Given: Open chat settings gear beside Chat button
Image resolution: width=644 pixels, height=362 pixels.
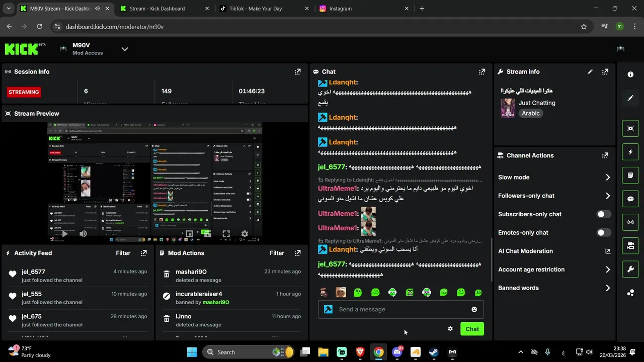Looking at the screenshot, I should coord(450,329).
